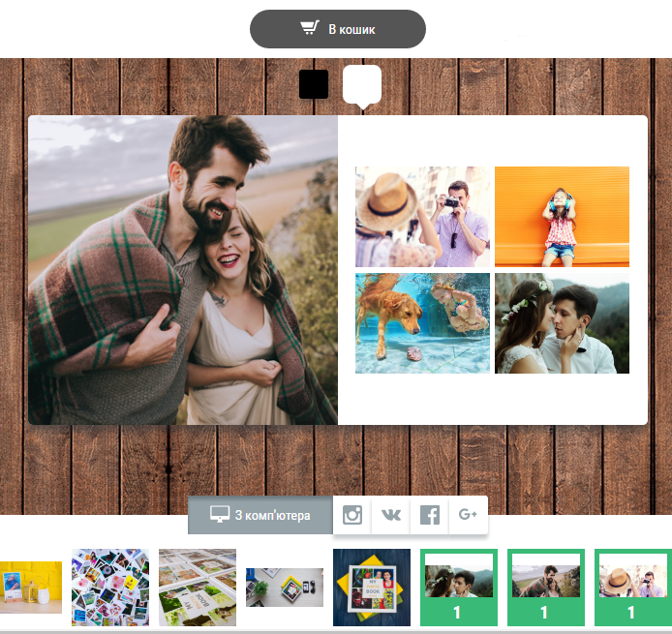Click the 'В кошик' add to cart button
The width and height of the screenshot is (672, 634).
338,29
